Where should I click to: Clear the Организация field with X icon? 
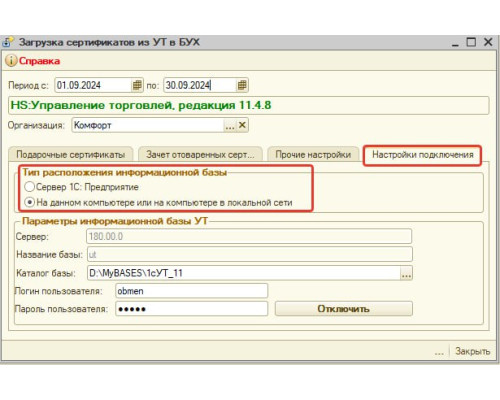click(x=242, y=125)
